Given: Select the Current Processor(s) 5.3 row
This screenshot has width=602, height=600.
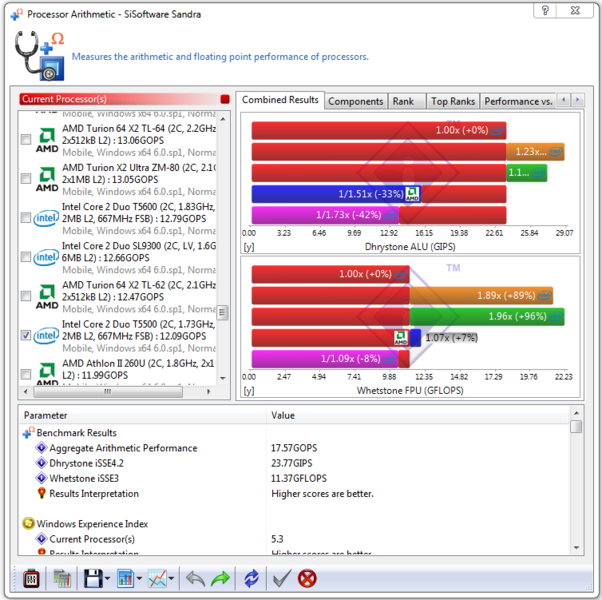Looking at the screenshot, I should tap(294, 539).
